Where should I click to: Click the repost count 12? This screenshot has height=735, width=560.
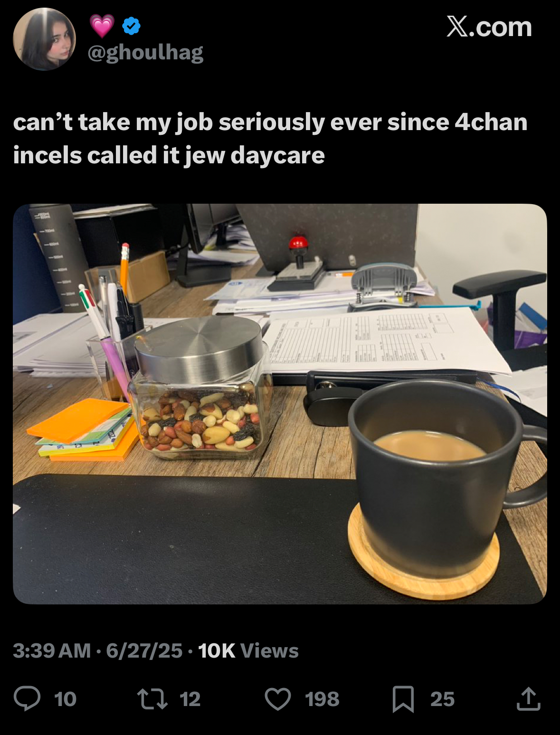(190, 699)
